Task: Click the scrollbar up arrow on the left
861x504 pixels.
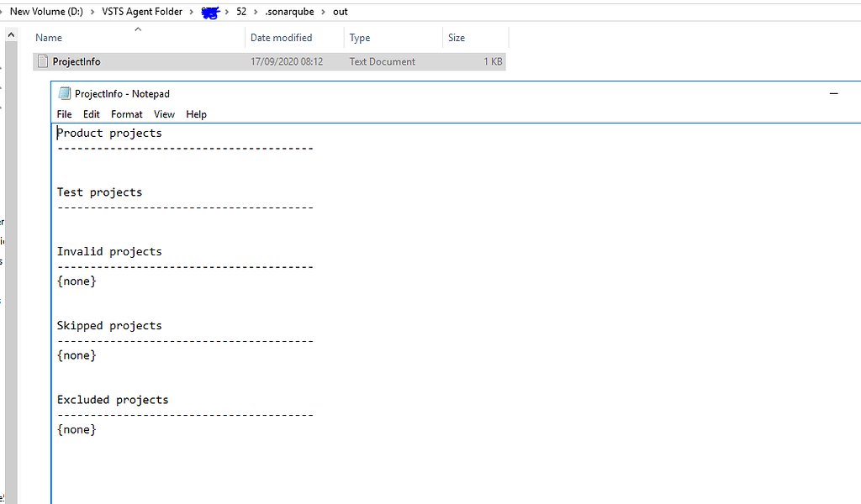Action: pos(10,34)
